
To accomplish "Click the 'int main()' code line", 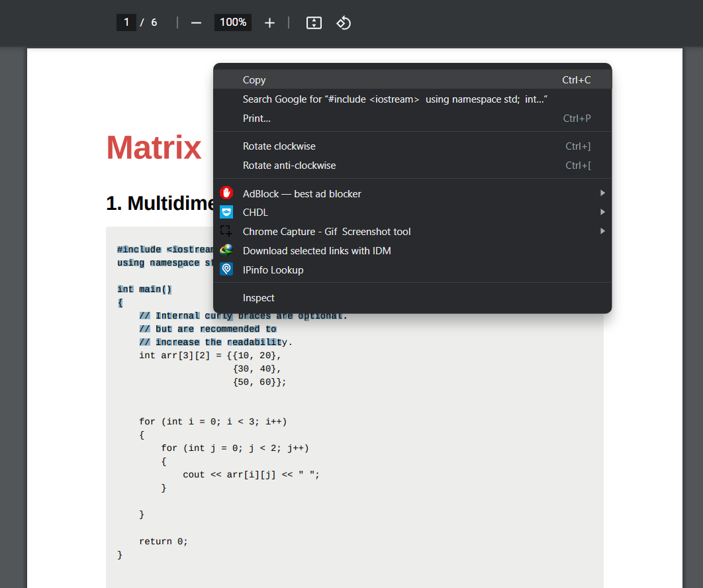I will (x=144, y=289).
